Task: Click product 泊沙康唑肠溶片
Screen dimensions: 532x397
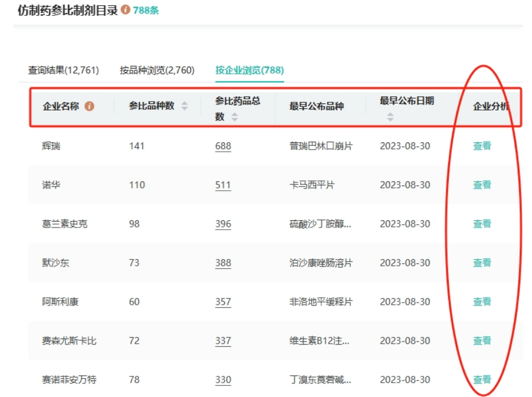Action: click(321, 263)
